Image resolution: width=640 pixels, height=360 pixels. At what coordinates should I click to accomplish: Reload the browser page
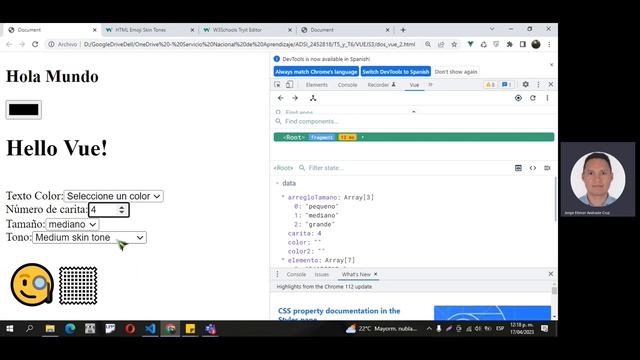tap(35, 44)
